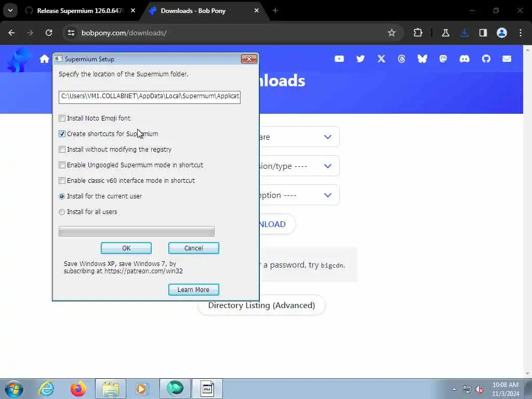Click the Supermium folder location field
The width and height of the screenshot is (532, 399).
(149, 96)
